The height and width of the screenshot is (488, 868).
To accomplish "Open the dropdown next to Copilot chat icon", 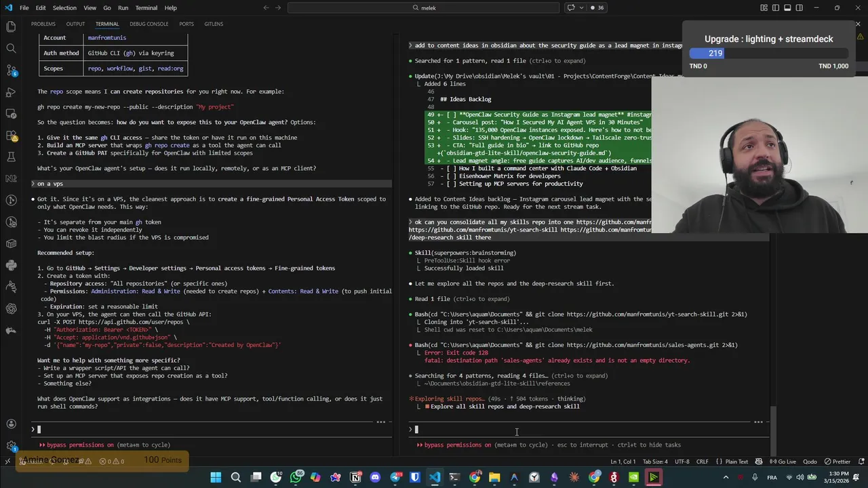I will [580, 7].
